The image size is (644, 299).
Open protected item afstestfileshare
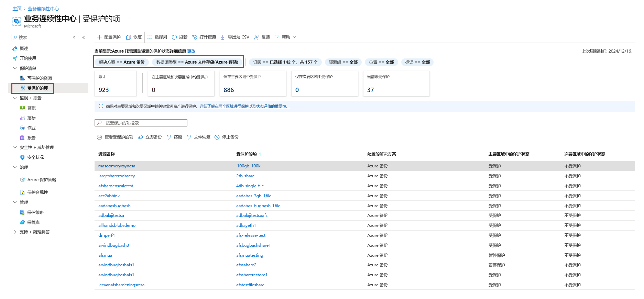250,285
